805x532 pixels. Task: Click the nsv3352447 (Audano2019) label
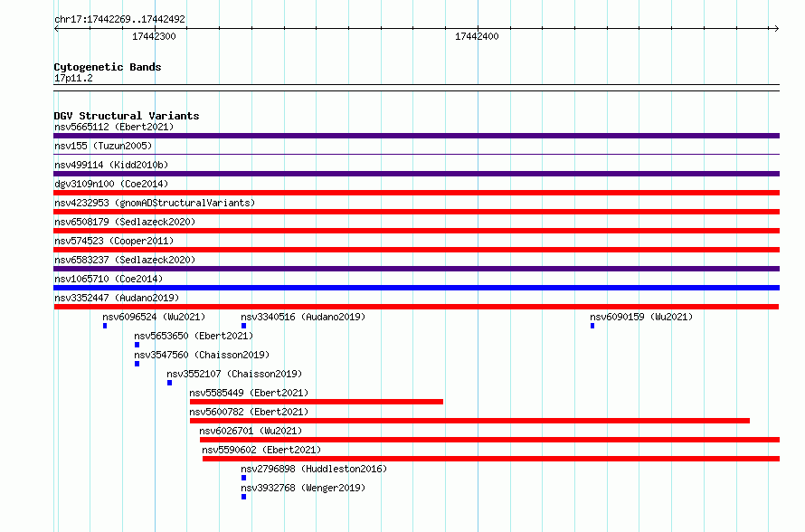tap(117, 298)
